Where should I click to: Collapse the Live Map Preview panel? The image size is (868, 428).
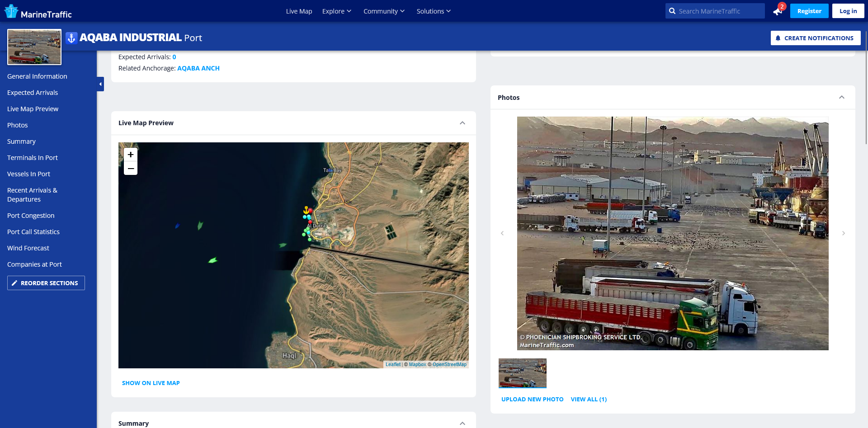tap(462, 123)
